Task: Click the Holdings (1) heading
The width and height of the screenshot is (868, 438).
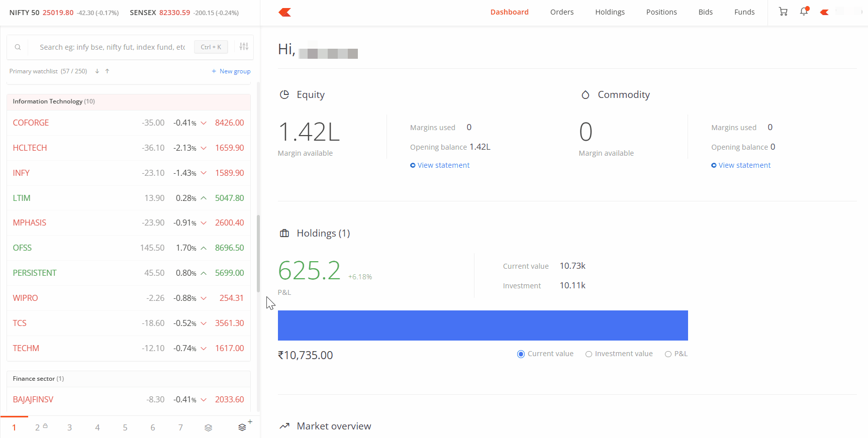Action: pos(323,233)
